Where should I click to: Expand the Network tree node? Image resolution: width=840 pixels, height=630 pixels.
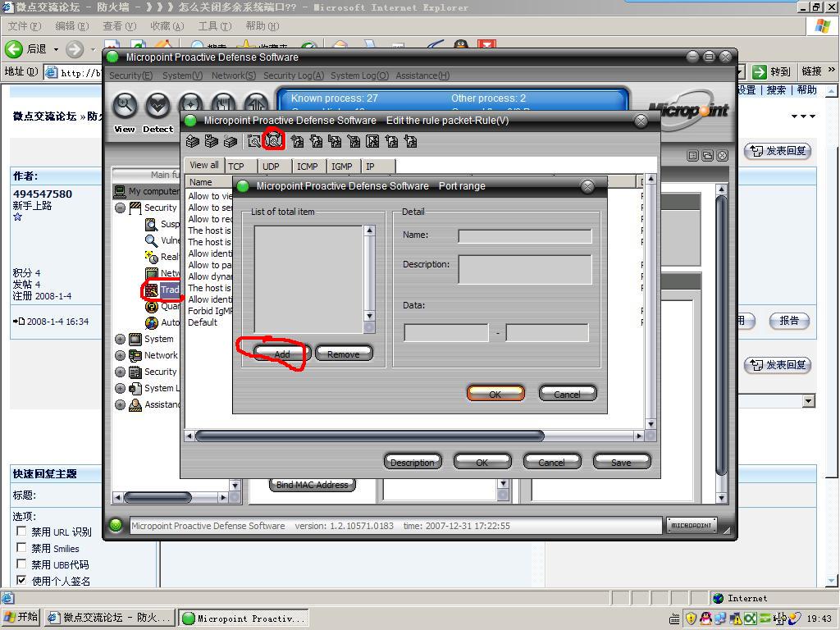pyautogui.click(x=120, y=356)
